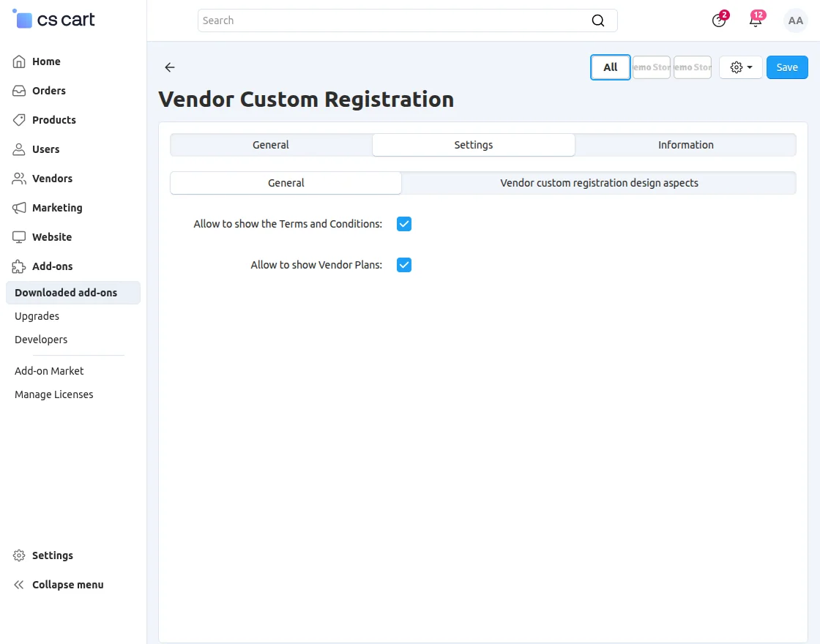The height and width of the screenshot is (644, 820).
Task: Select the second Demo Store storefront button
Action: [x=693, y=67]
